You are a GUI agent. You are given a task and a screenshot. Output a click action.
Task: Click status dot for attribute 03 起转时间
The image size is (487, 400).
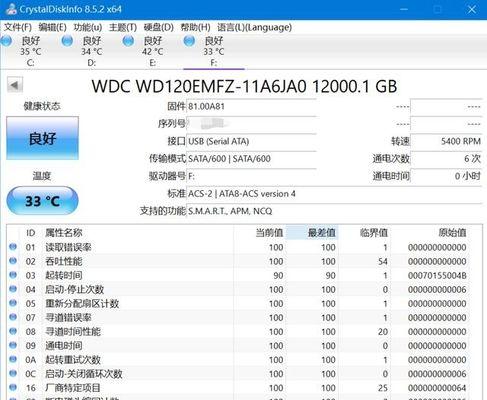pos(13,275)
